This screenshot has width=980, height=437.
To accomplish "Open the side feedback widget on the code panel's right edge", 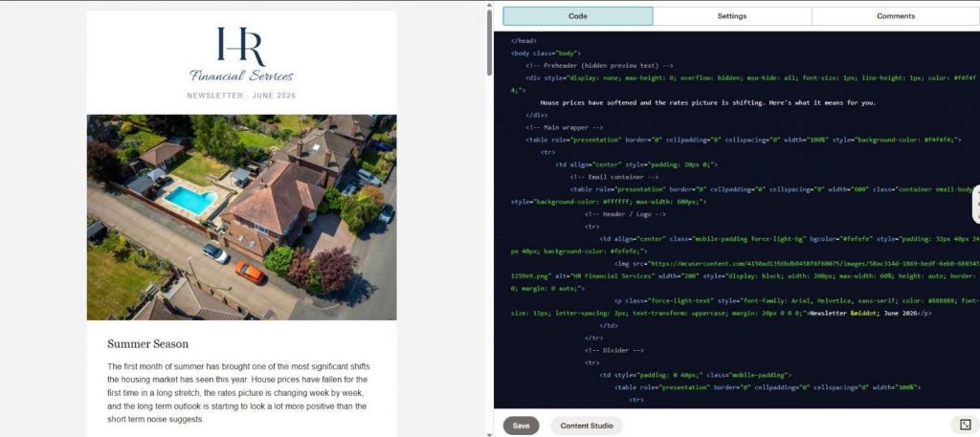I will pyautogui.click(x=976, y=204).
